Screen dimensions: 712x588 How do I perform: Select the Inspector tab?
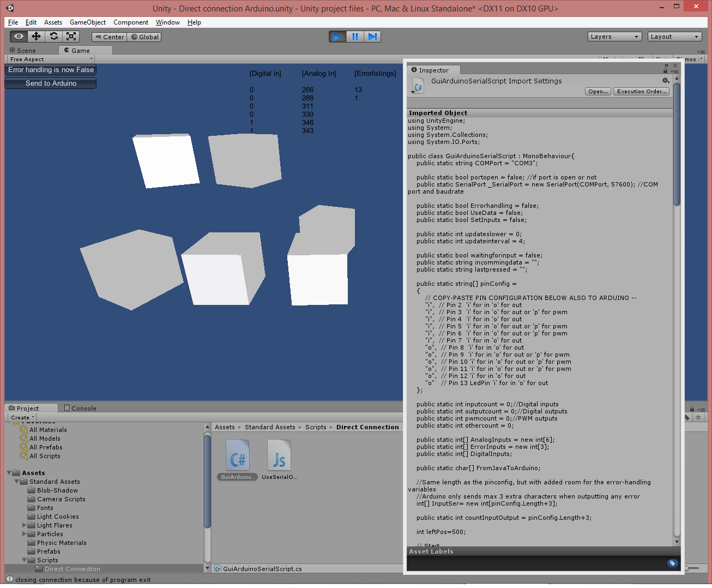tap(433, 70)
